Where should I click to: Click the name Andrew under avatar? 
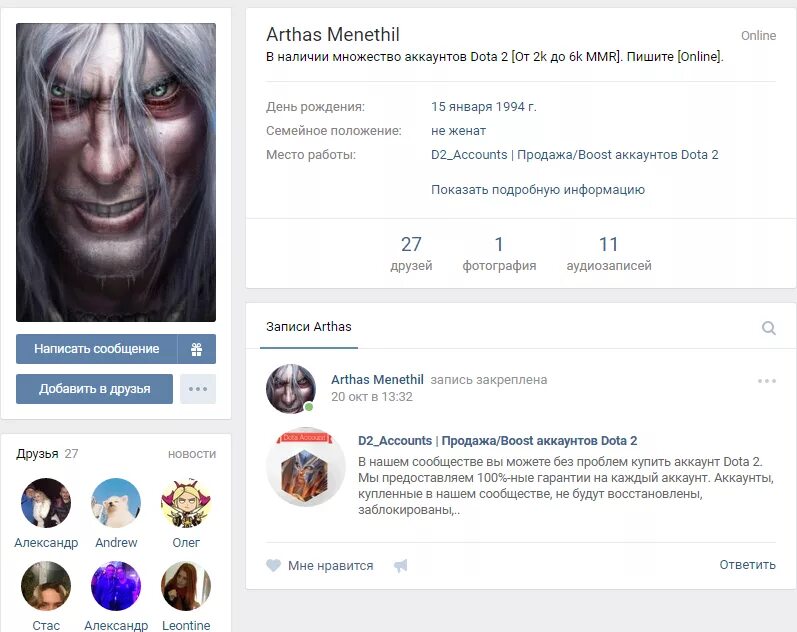(116, 543)
